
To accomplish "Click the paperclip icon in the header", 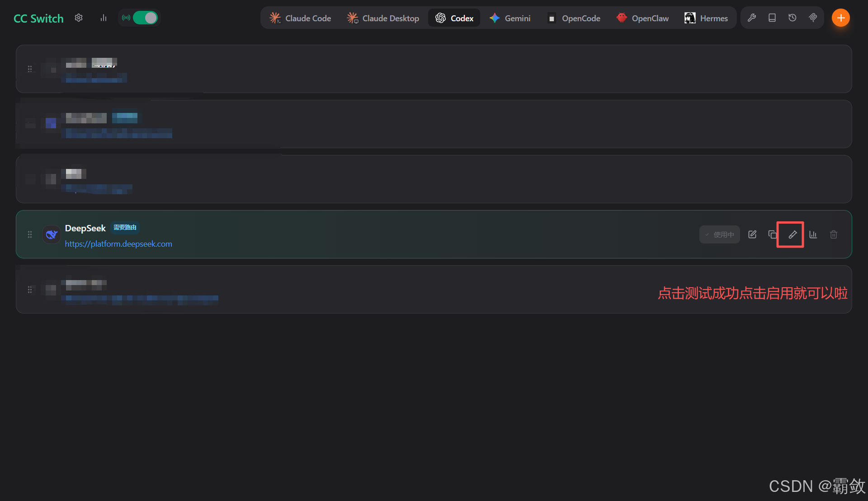I will 813,18.
